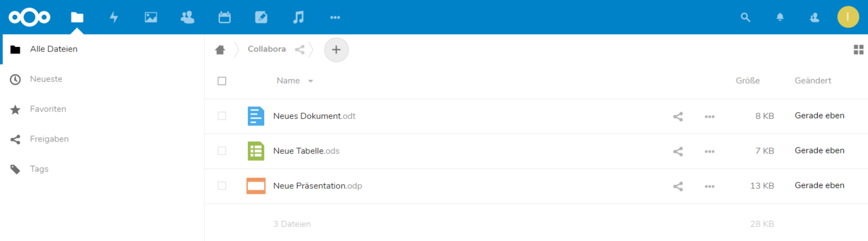Screen dimensions: 868x241
Task: Tick the select-all files checkbox
Action: point(222,81)
